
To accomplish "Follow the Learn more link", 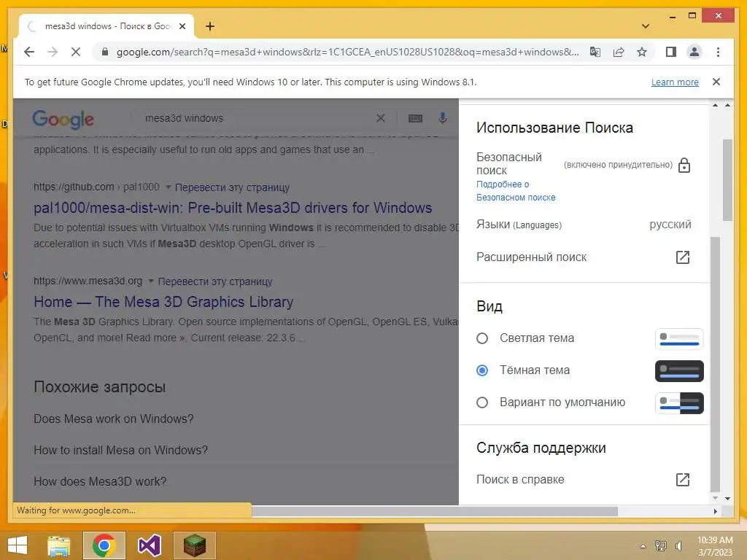I will (x=675, y=82).
